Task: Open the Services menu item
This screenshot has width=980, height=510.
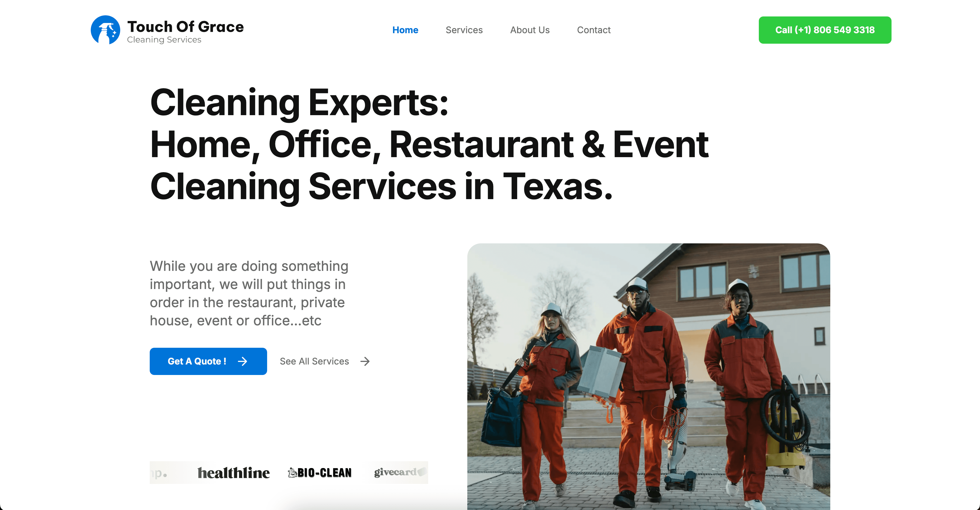Action: [464, 30]
